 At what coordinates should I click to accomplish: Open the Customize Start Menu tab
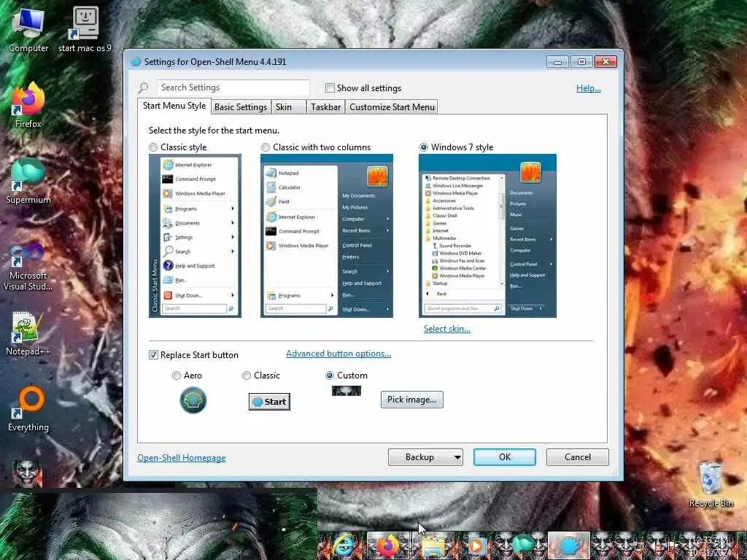point(392,107)
